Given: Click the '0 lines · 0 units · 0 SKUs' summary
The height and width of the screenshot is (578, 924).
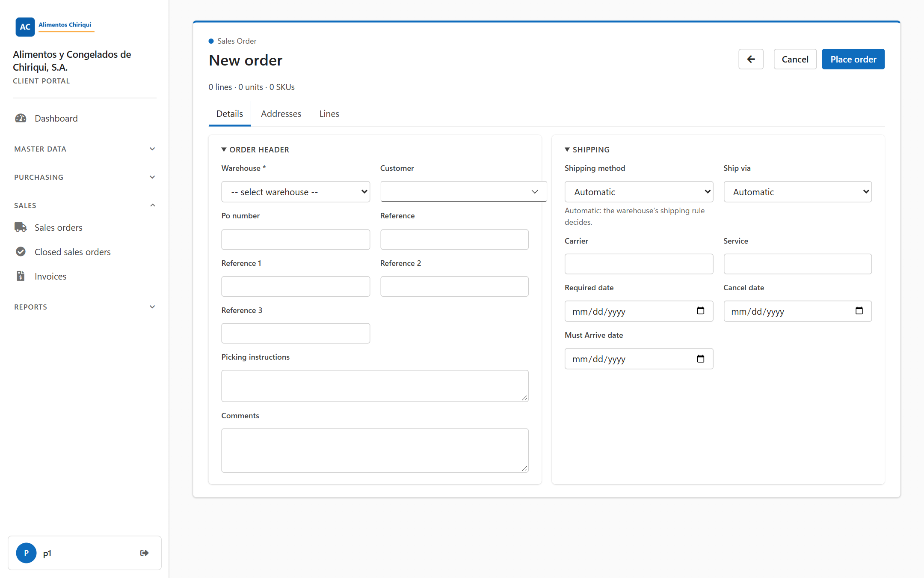Looking at the screenshot, I should (x=252, y=87).
